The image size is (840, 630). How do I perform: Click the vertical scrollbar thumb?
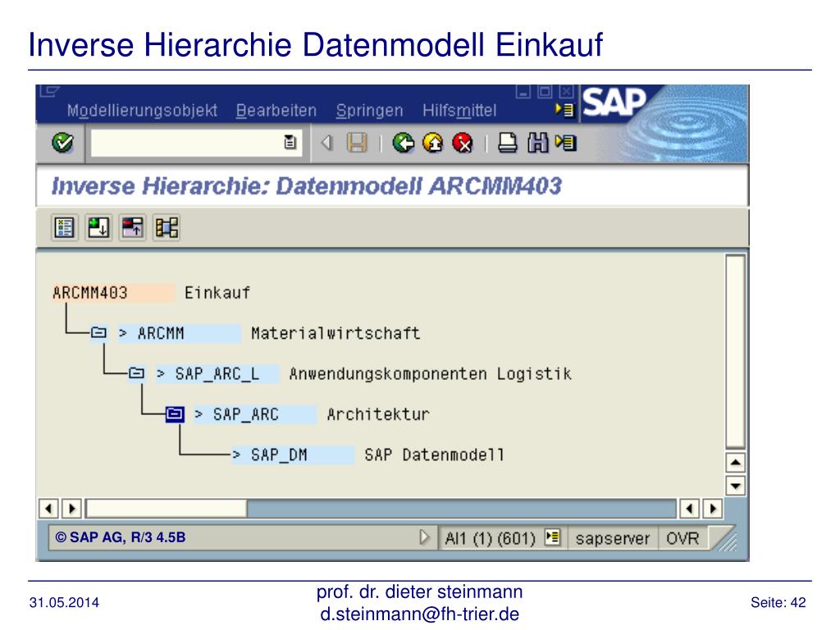pyautogui.click(x=736, y=351)
